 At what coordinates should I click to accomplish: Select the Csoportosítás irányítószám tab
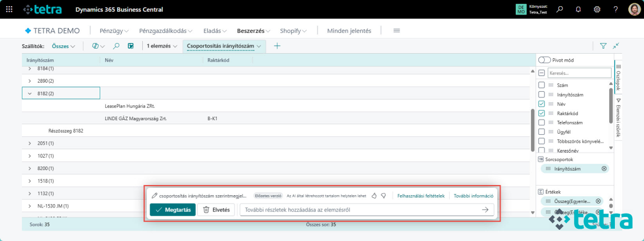point(220,46)
